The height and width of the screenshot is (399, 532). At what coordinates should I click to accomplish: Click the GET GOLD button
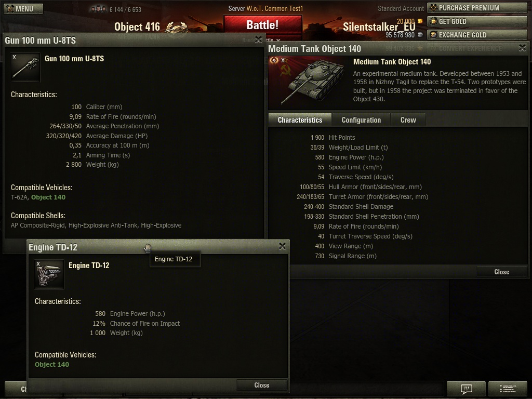[477, 21]
